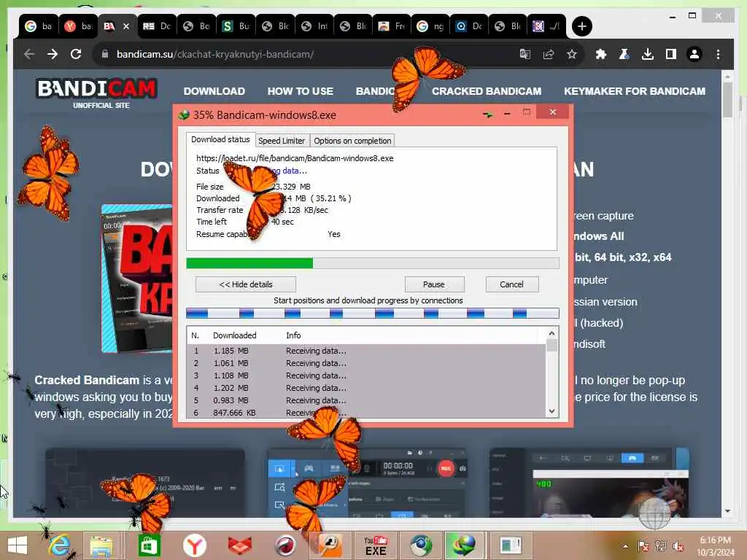Image resolution: width=747 pixels, height=560 pixels.
Task: Open the volume tray icon
Action: (x=679, y=546)
